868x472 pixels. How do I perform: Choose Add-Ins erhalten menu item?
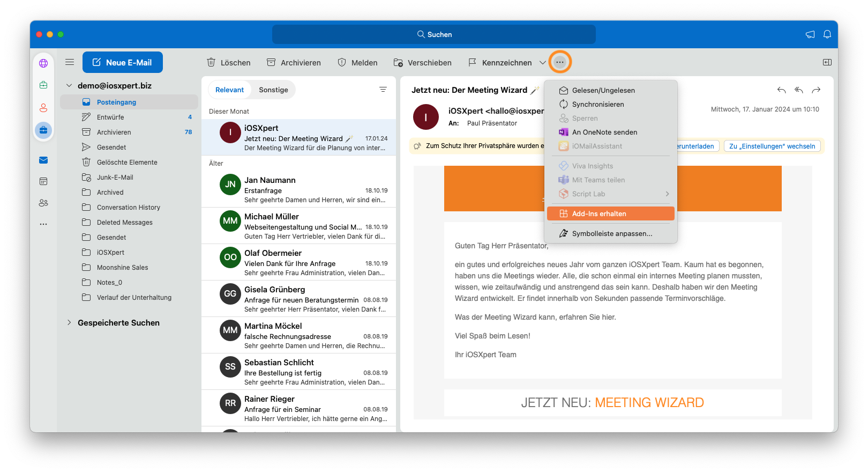tap(611, 213)
